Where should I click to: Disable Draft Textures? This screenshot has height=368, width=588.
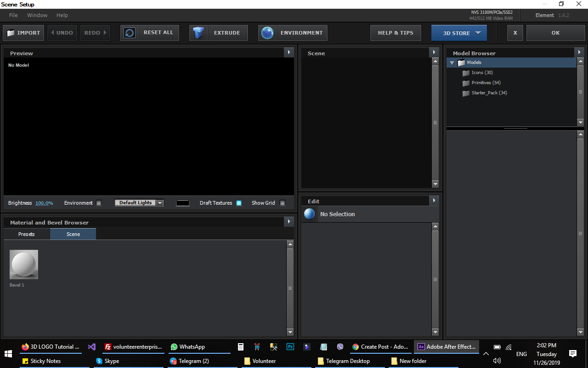(239, 202)
